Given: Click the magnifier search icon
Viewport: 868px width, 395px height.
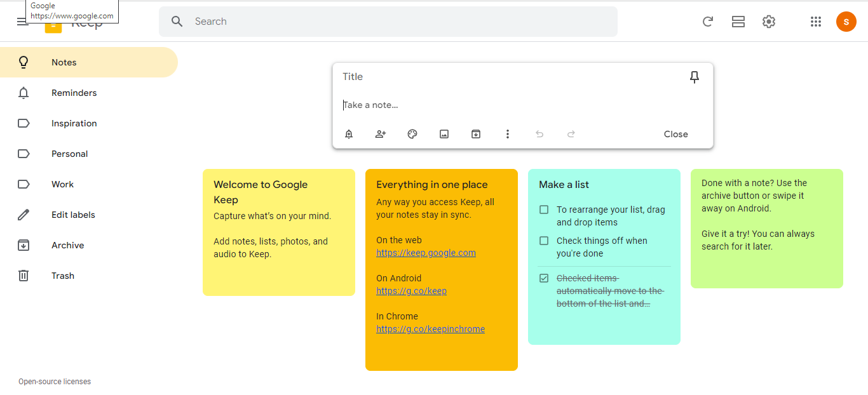Looking at the screenshot, I should (x=177, y=22).
